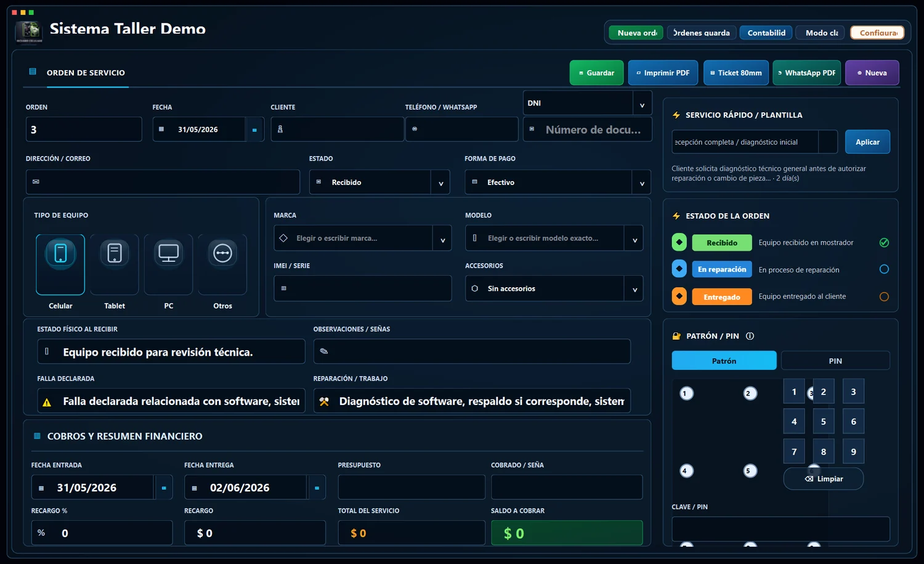Image resolution: width=924 pixels, height=564 pixels.
Task: Click the purple Nueva button
Action: (x=872, y=73)
